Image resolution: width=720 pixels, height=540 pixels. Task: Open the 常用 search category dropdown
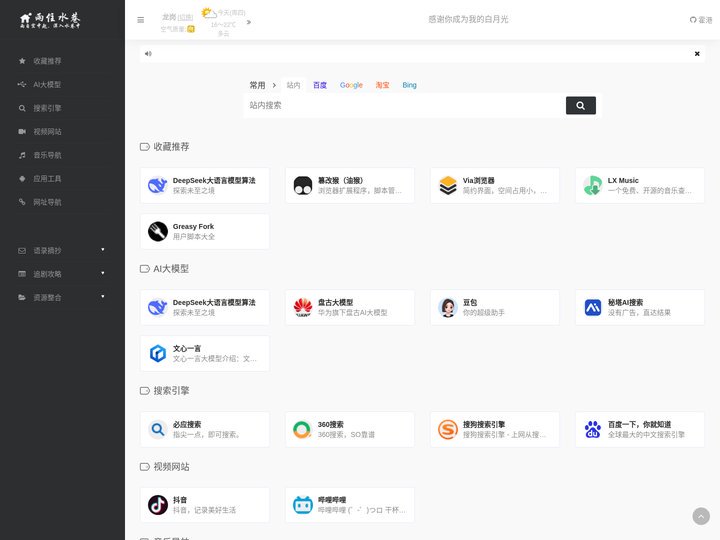[x=263, y=85]
